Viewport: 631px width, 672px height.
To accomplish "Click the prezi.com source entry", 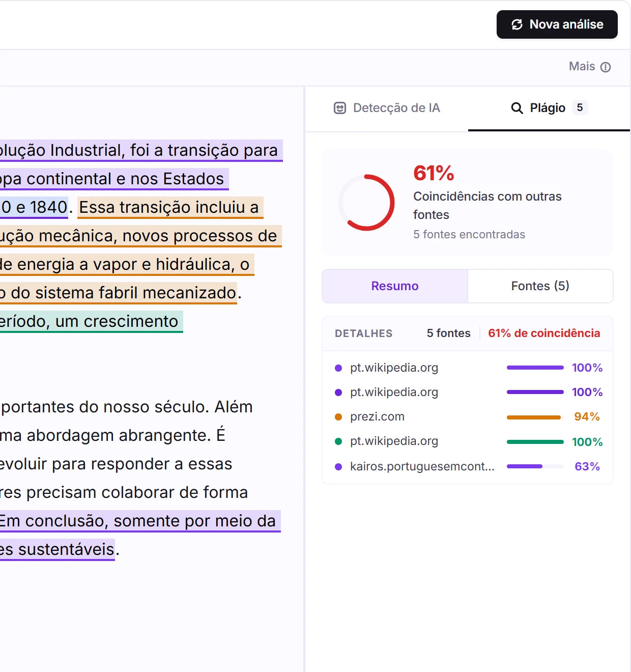I will coord(468,416).
